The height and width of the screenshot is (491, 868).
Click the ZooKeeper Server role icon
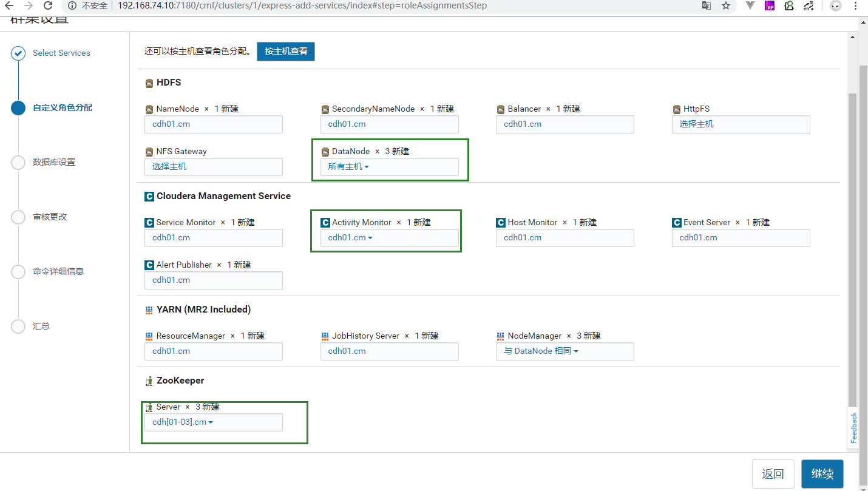click(x=149, y=407)
